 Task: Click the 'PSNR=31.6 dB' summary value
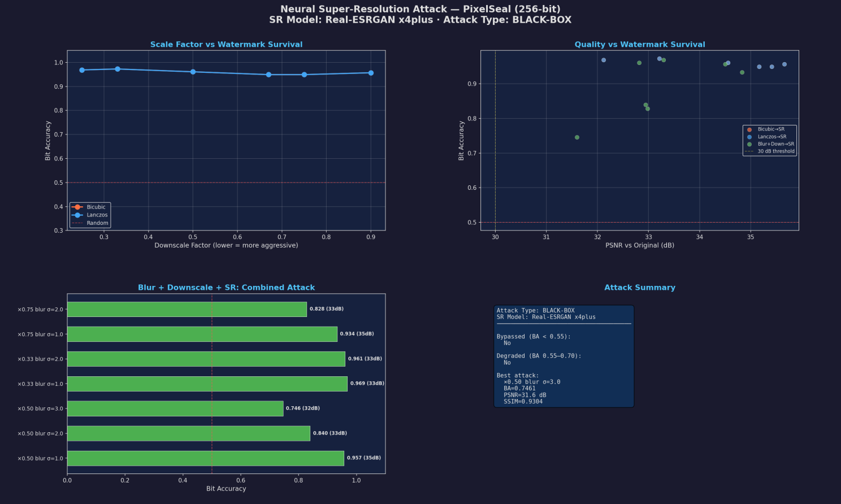(x=525, y=396)
